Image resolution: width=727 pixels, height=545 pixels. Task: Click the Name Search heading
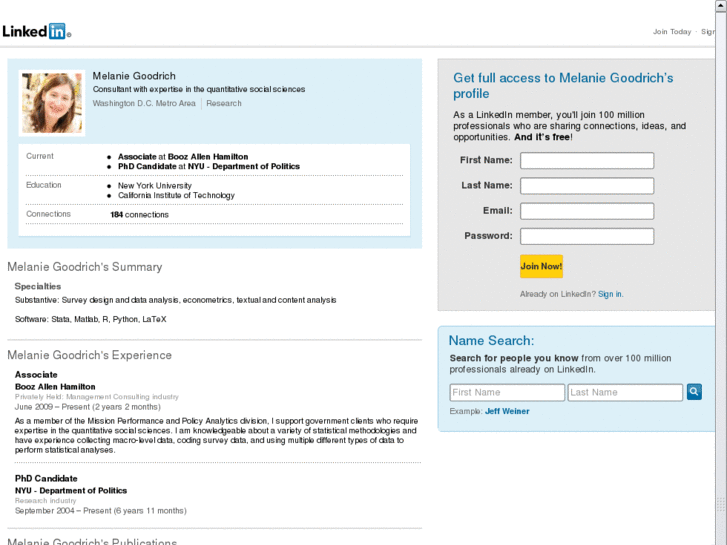[491, 340]
